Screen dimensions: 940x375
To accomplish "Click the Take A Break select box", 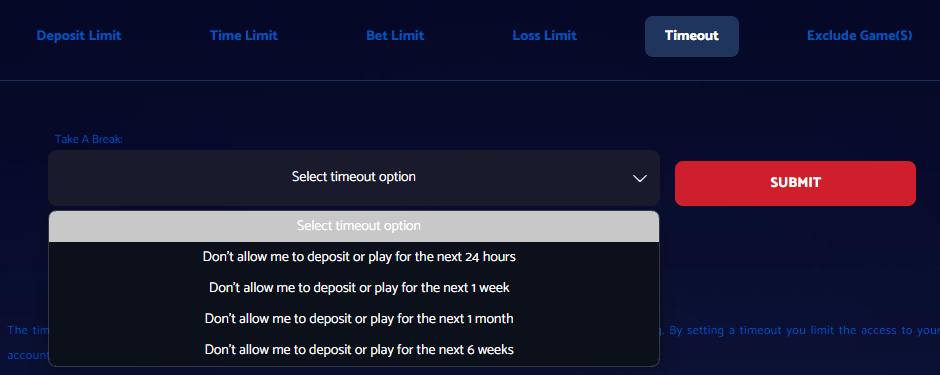I will coord(354,178).
